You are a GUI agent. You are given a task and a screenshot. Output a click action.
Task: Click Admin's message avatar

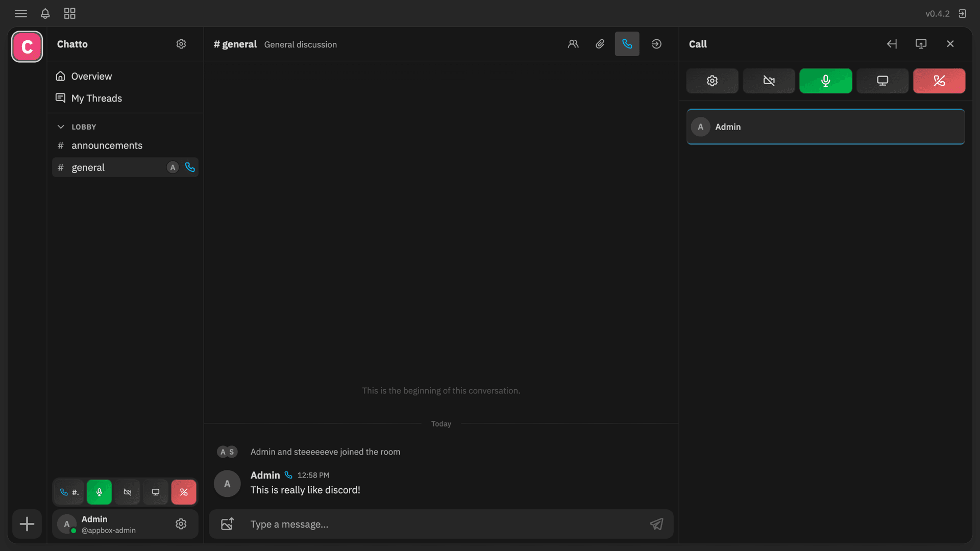point(227,484)
